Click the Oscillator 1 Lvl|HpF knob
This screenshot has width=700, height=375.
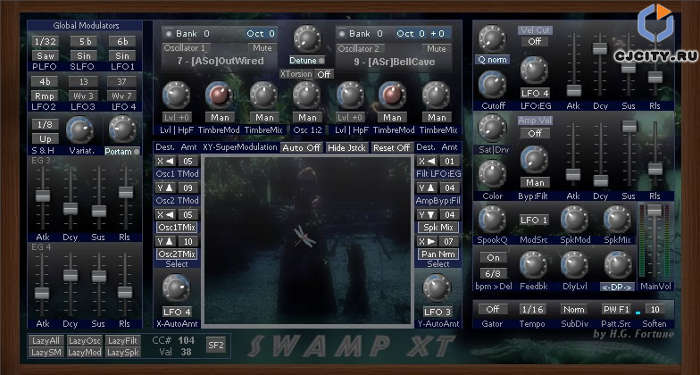coord(176,95)
